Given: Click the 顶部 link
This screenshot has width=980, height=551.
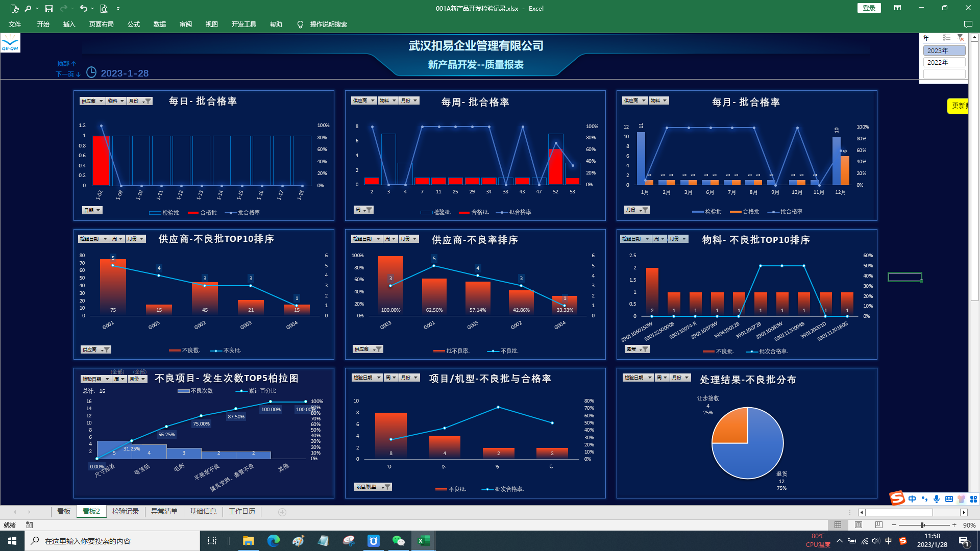Looking at the screenshot, I should (66, 64).
